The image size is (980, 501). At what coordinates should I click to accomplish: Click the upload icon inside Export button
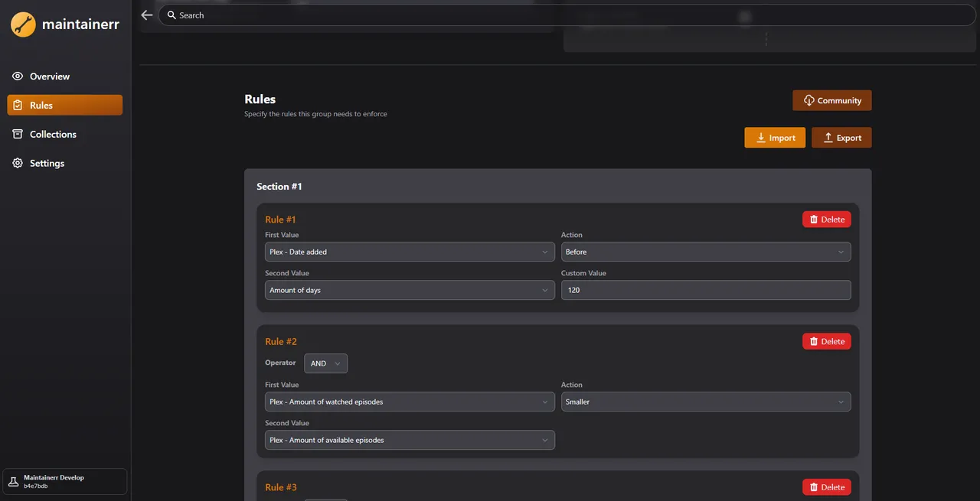tap(828, 137)
